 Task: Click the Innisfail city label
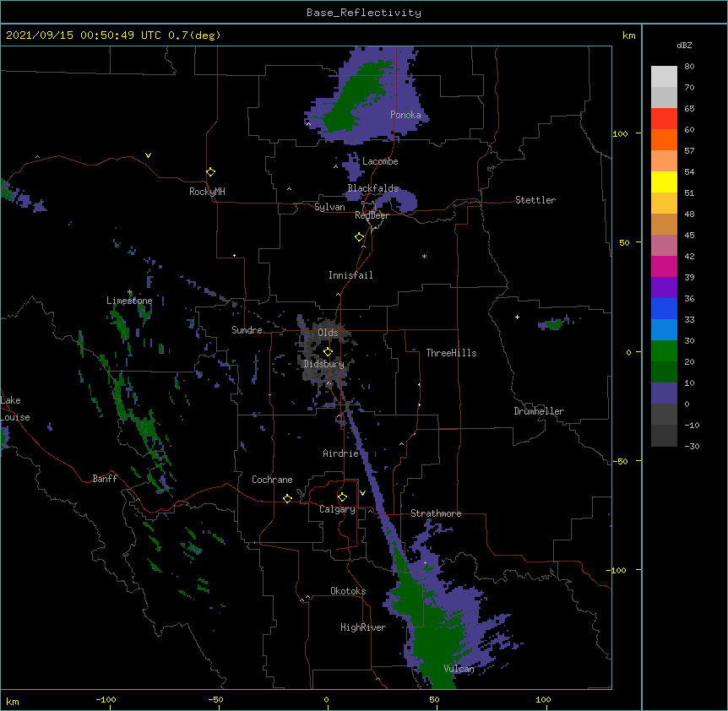(x=350, y=275)
